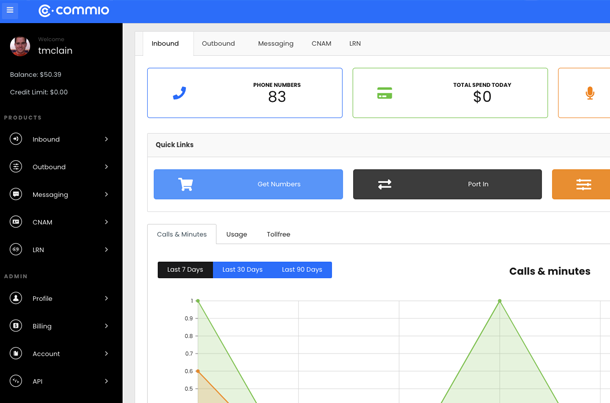Select the Last 30 Days range
Screen dimensions: 610x403
242,270
